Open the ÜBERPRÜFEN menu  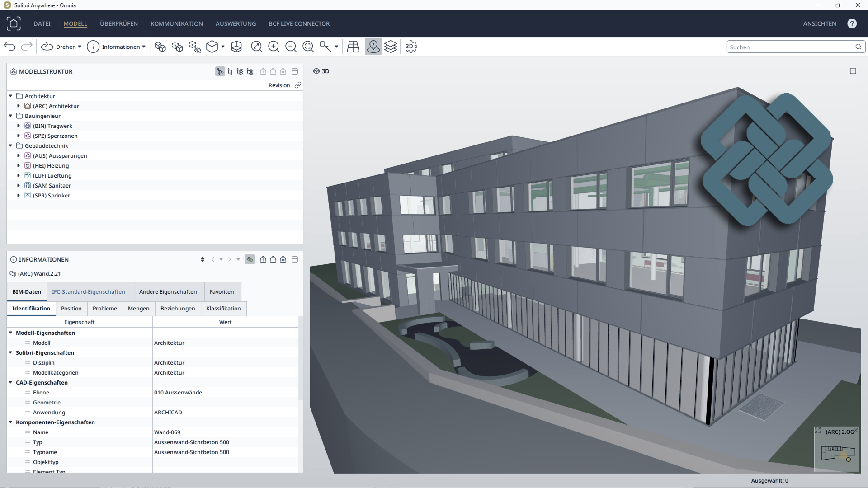coord(119,23)
